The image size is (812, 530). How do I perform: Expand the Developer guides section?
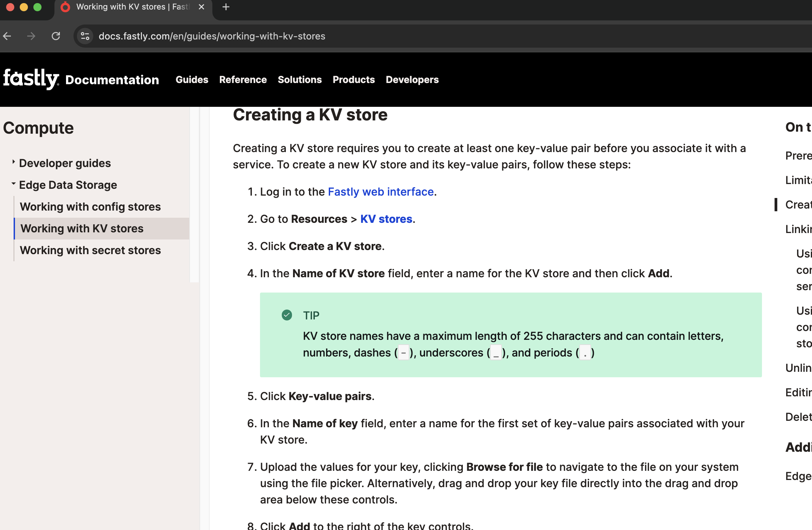click(x=65, y=163)
